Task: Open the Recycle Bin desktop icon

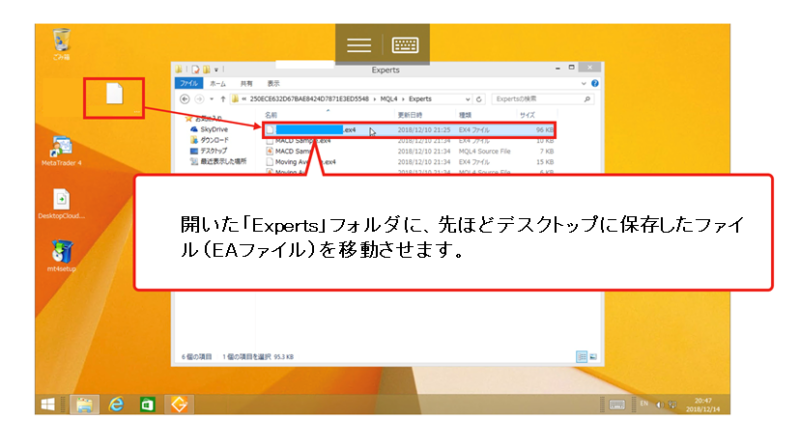Action: 61,43
